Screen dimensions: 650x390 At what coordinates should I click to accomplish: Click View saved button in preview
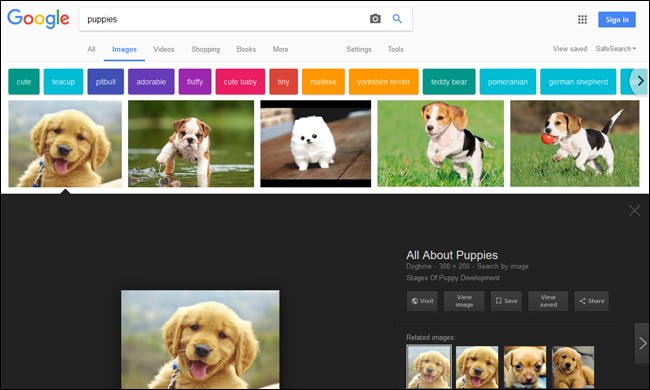(x=548, y=301)
